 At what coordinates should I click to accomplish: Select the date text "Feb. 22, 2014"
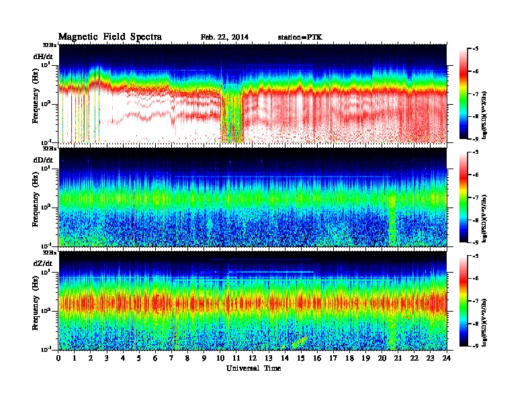click(x=224, y=37)
